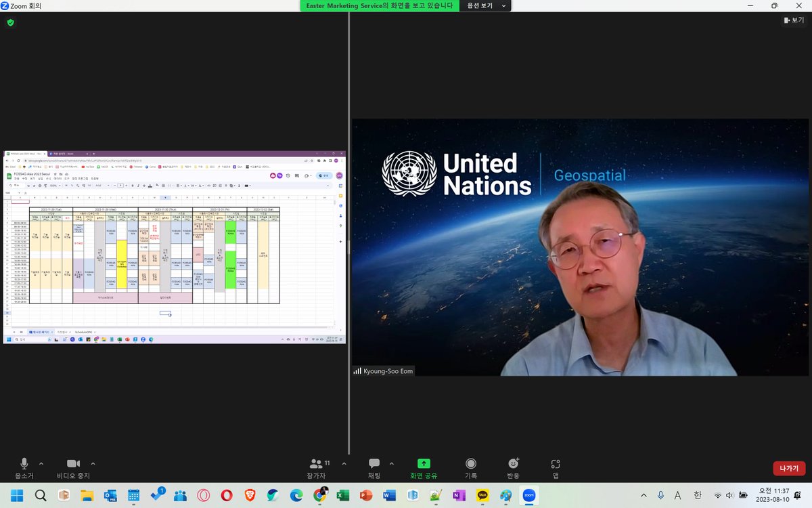This screenshot has height=508, width=812.
Task: Open the 앱 apps panel
Action: click(x=556, y=468)
